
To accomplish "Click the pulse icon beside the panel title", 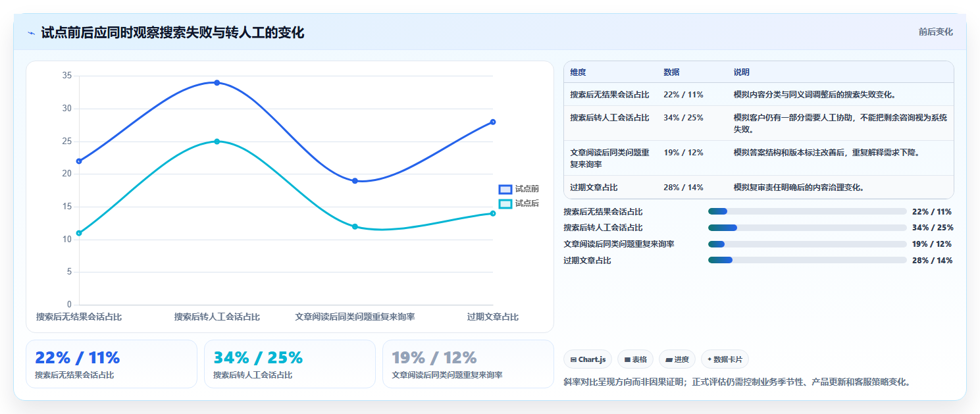I will [x=32, y=33].
